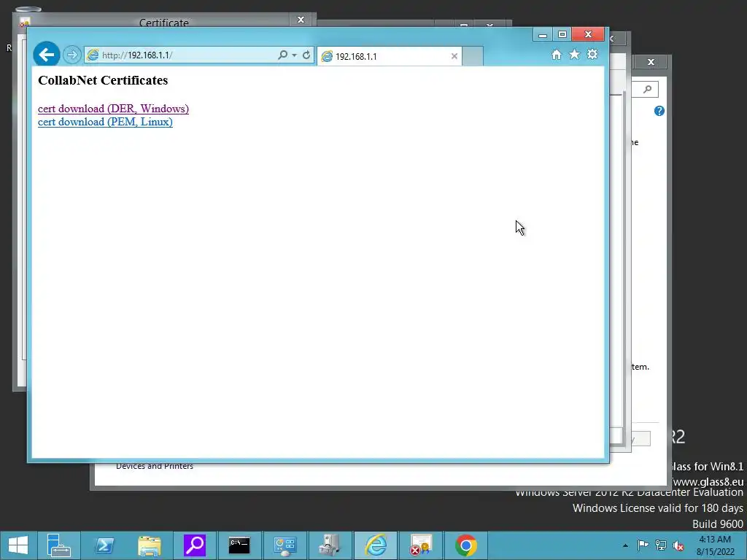Open Server Manager from the taskbar
Image resolution: width=747 pixels, height=560 pixels.
pyautogui.click(x=59, y=545)
